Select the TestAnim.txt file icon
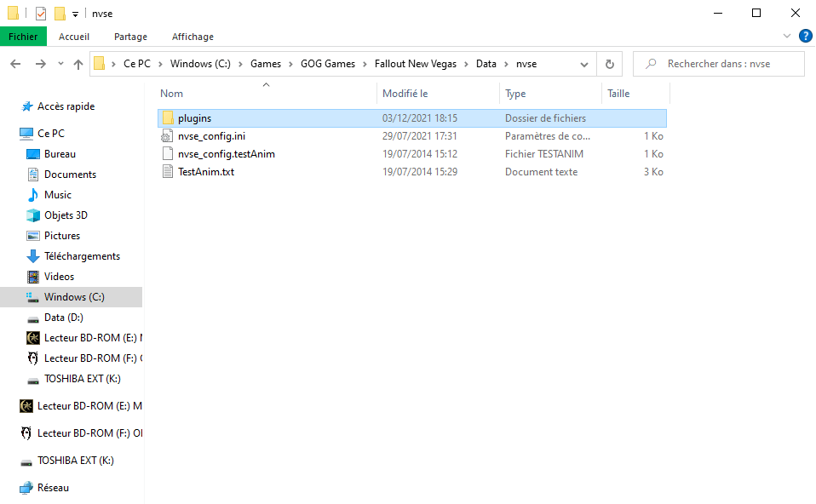 [x=167, y=172]
